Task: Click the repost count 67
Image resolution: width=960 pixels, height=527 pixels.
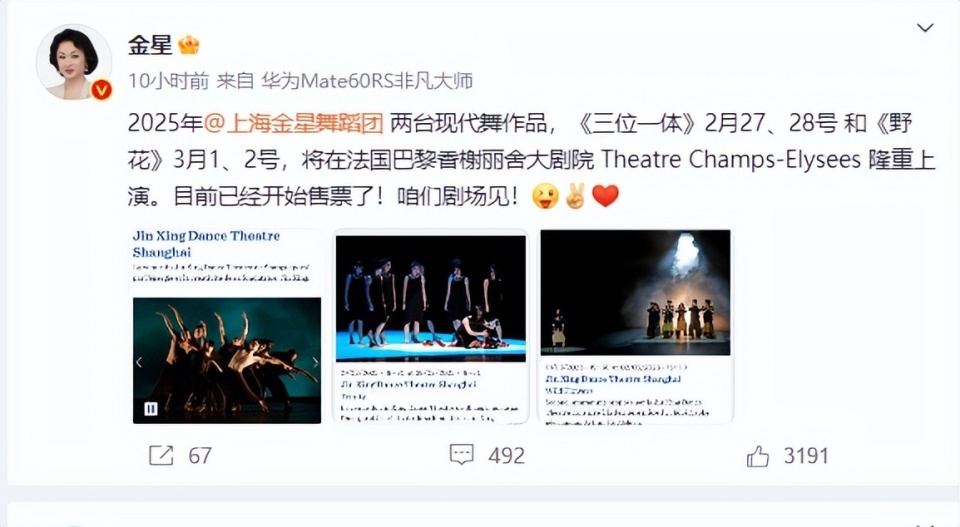Action: click(200, 456)
